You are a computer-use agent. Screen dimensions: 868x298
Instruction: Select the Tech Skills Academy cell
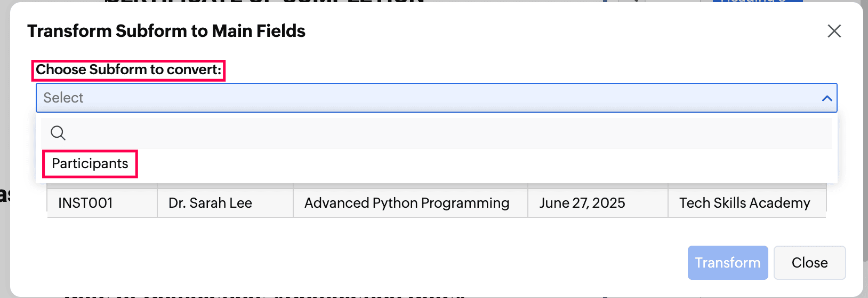(x=747, y=203)
